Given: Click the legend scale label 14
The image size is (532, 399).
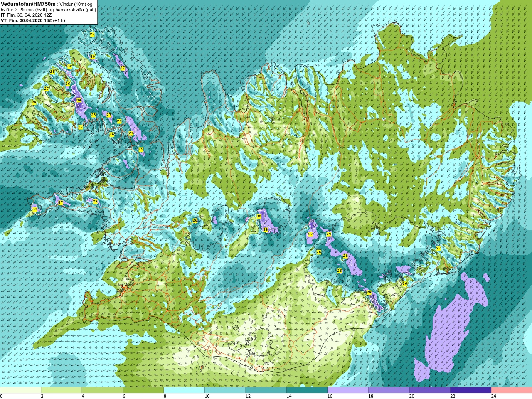Looking at the screenshot, I should click(x=289, y=396).
